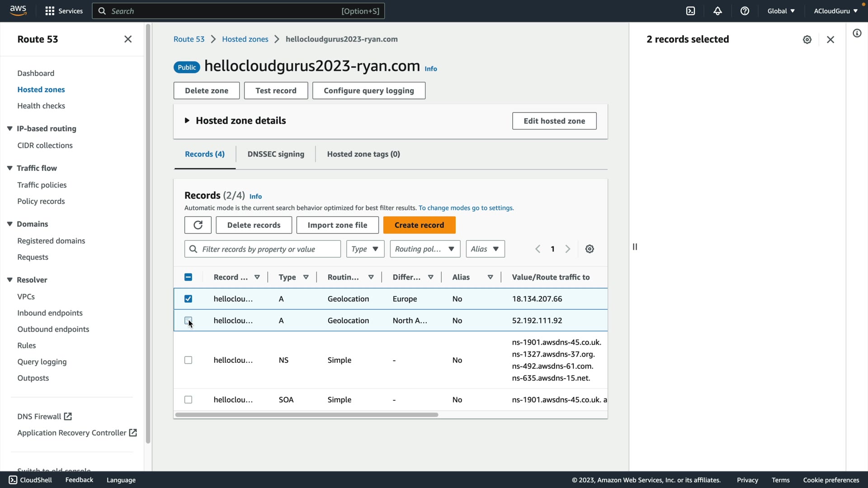Select the NS record checkbox
The height and width of the screenshot is (488, 868).
tap(188, 360)
